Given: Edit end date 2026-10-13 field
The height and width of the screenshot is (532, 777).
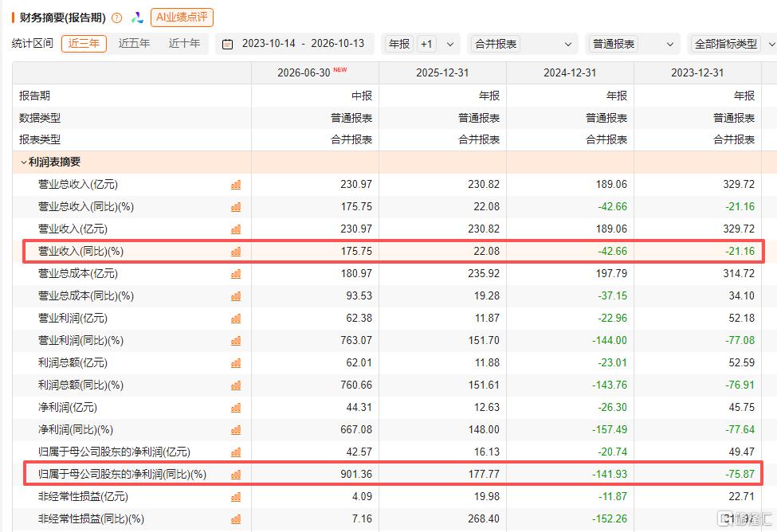Looking at the screenshot, I should [x=337, y=44].
